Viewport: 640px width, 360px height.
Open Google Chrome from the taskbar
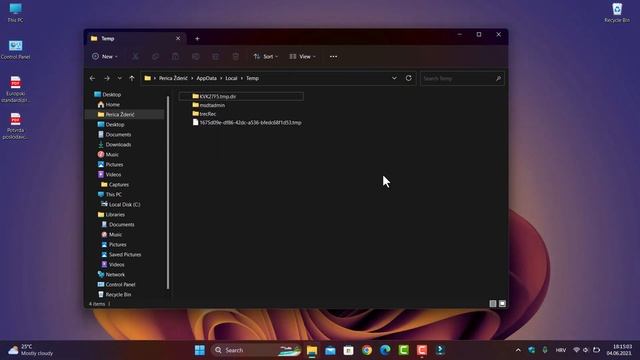tap(367, 350)
